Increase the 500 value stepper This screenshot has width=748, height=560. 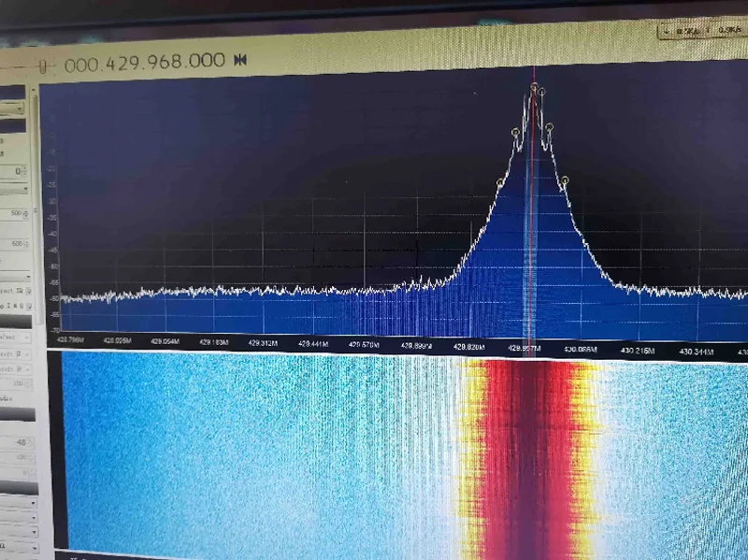coord(25,211)
